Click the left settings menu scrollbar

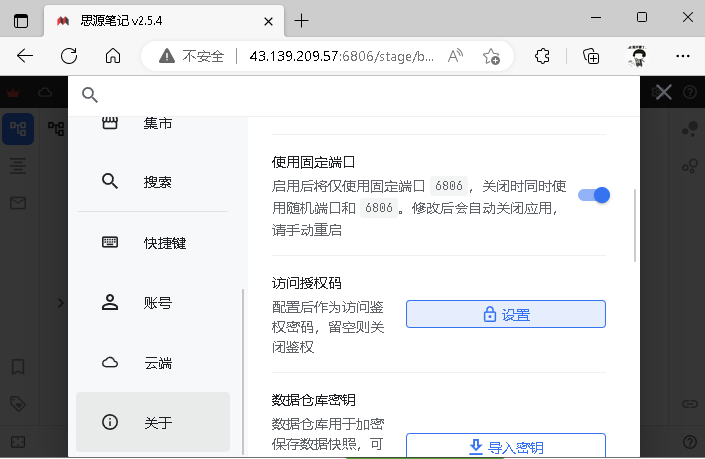click(x=243, y=371)
